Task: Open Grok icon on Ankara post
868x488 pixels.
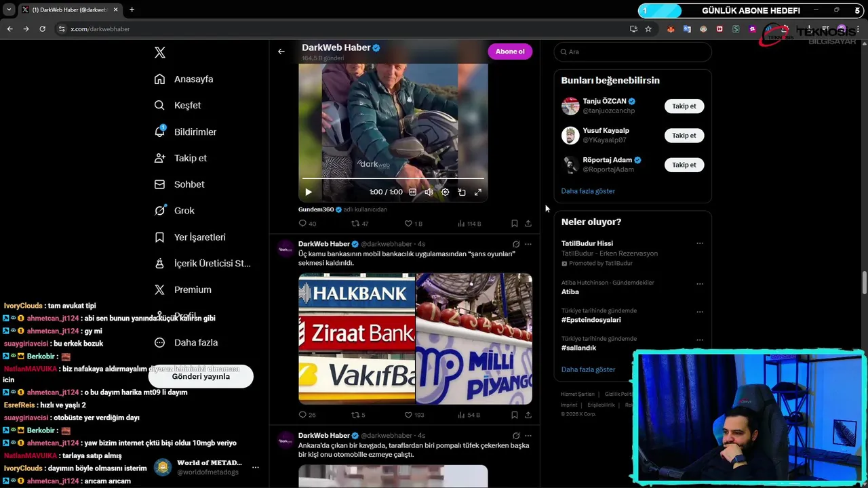Action: (516, 436)
